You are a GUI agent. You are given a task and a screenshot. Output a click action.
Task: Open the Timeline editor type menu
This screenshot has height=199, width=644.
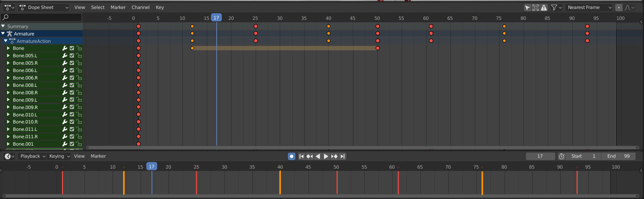pos(9,156)
